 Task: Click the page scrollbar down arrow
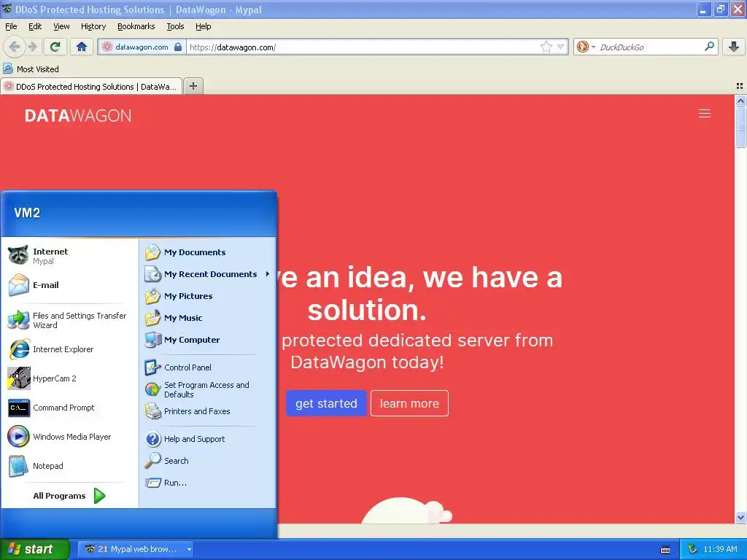[x=740, y=517]
